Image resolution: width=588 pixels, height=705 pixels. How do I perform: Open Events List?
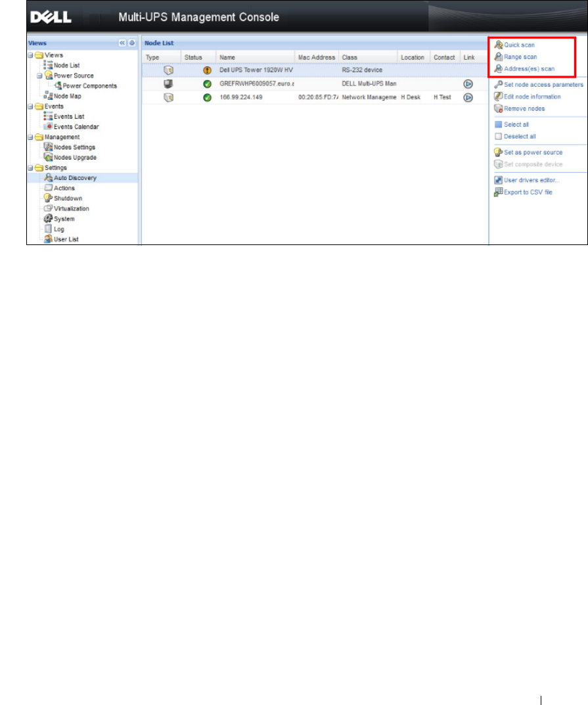point(69,116)
